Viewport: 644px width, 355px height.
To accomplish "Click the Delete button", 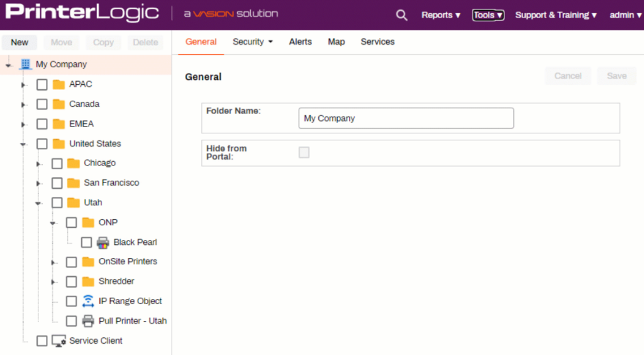I will tap(145, 42).
